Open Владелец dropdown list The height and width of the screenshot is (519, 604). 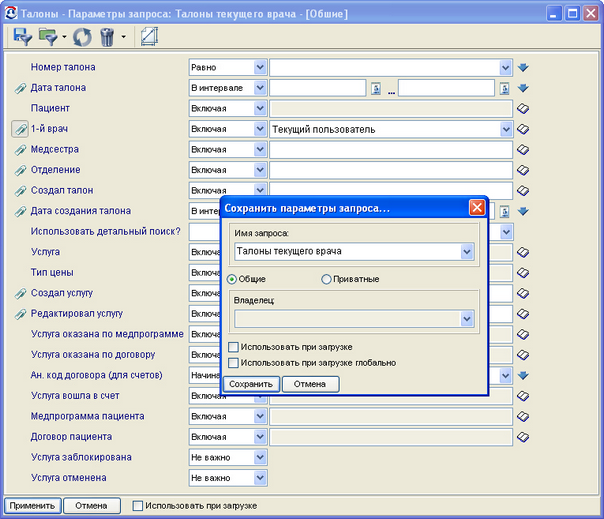coord(467,319)
